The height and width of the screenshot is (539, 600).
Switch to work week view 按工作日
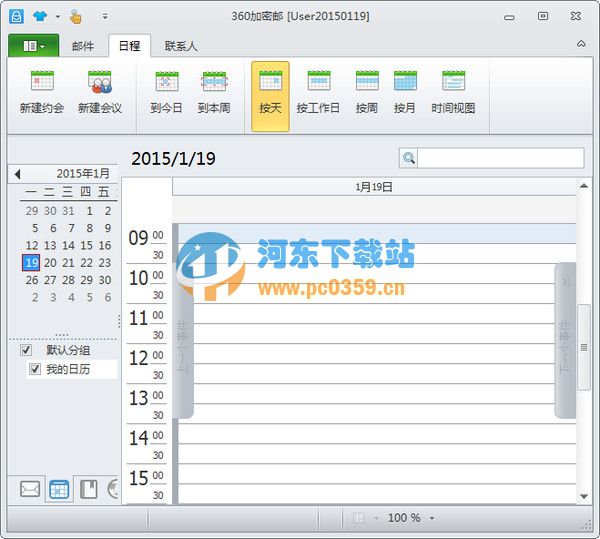pyautogui.click(x=318, y=93)
